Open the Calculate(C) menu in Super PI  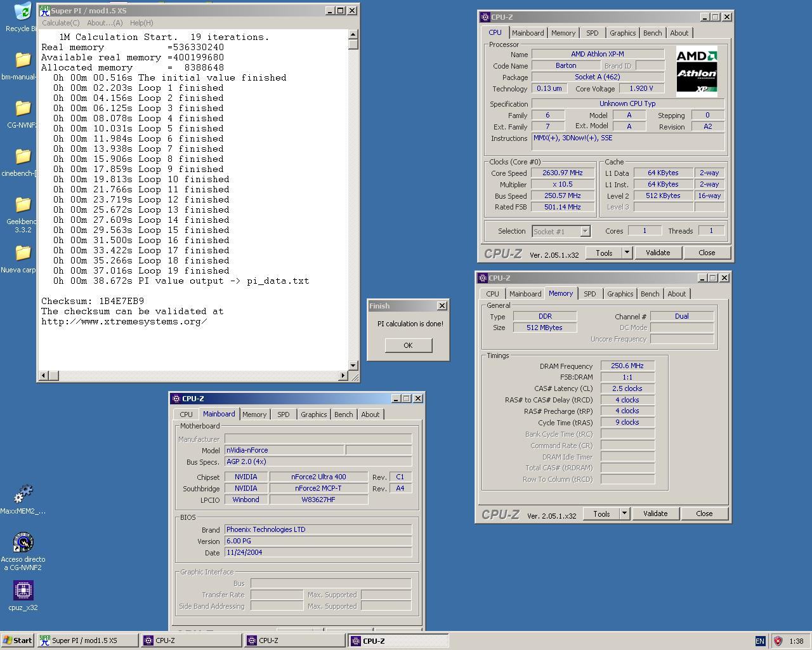coord(61,23)
